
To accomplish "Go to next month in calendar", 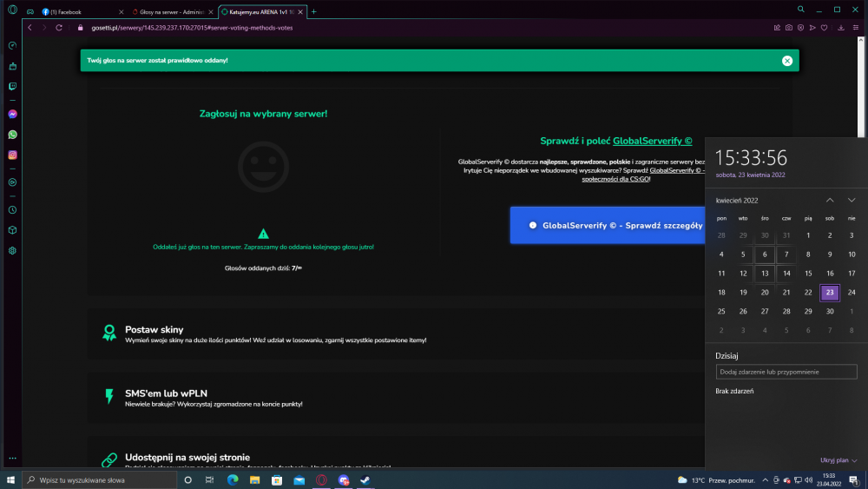I will [x=852, y=201].
